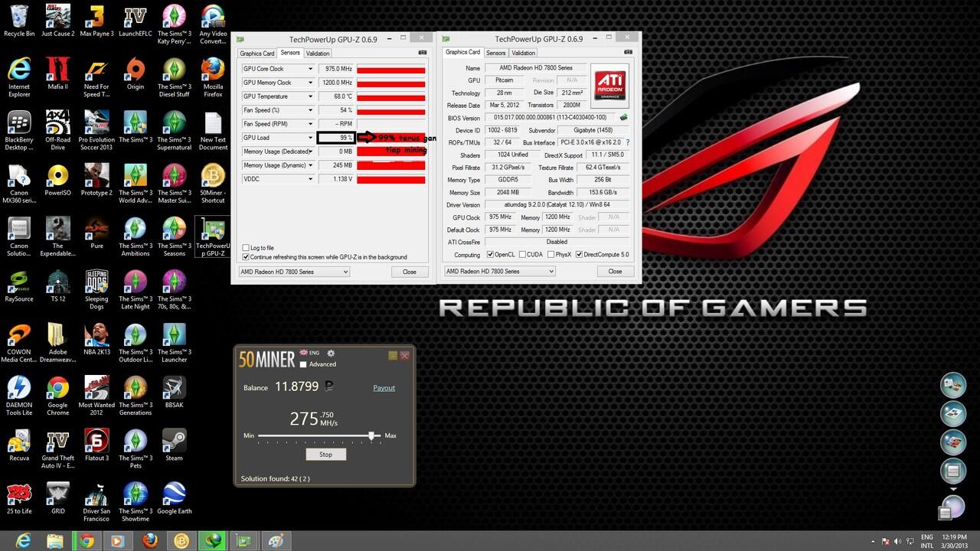The image size is (980, 551).
Task: Open Validation tab in right GPU-Z window
Action: [x=523, y=53]
